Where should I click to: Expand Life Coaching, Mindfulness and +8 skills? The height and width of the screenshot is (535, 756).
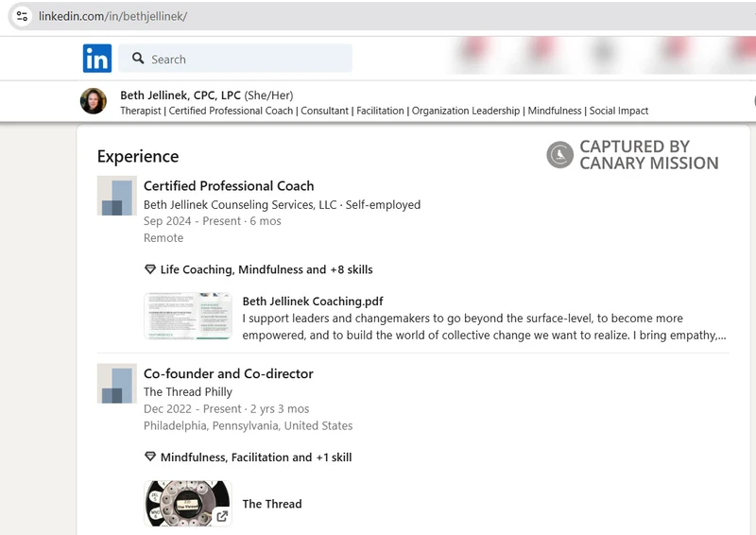click(x=266, y=269)
